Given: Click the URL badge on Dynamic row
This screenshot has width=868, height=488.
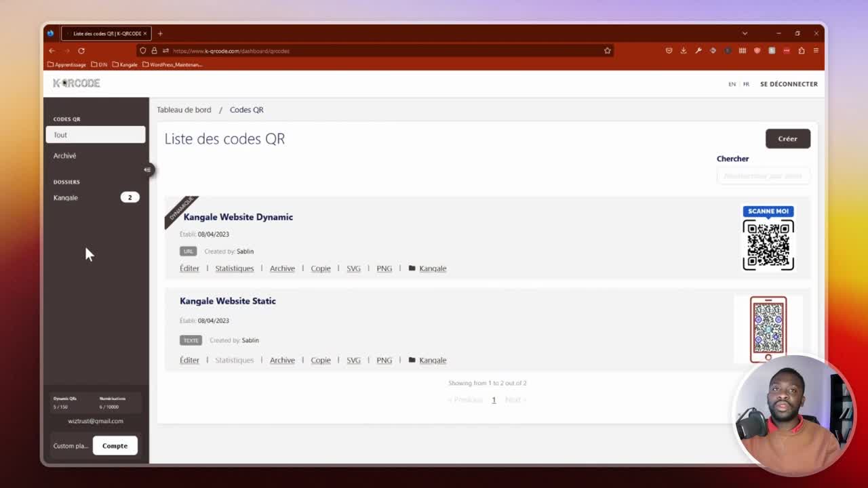Looking at the screenshot, I should (188, 251).
